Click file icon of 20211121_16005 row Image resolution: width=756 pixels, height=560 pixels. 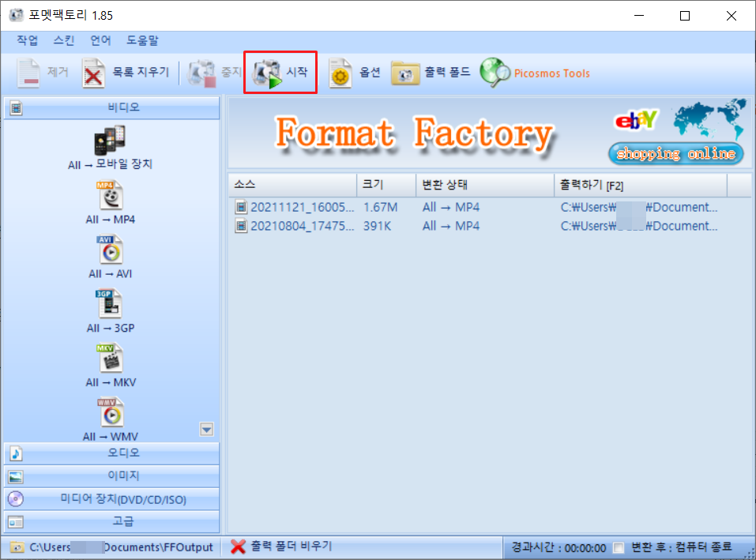241,207
